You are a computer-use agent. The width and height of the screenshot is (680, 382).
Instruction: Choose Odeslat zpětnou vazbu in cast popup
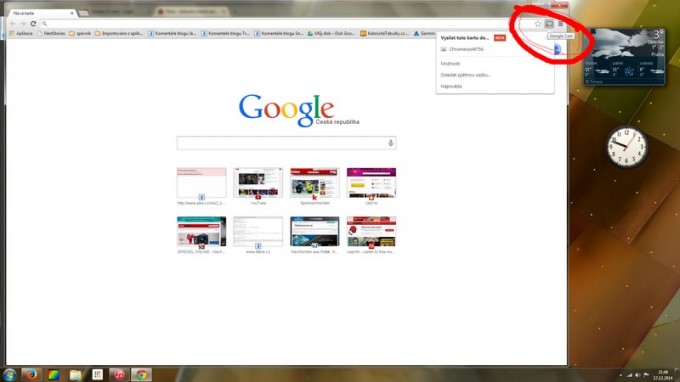click(465, 75)
